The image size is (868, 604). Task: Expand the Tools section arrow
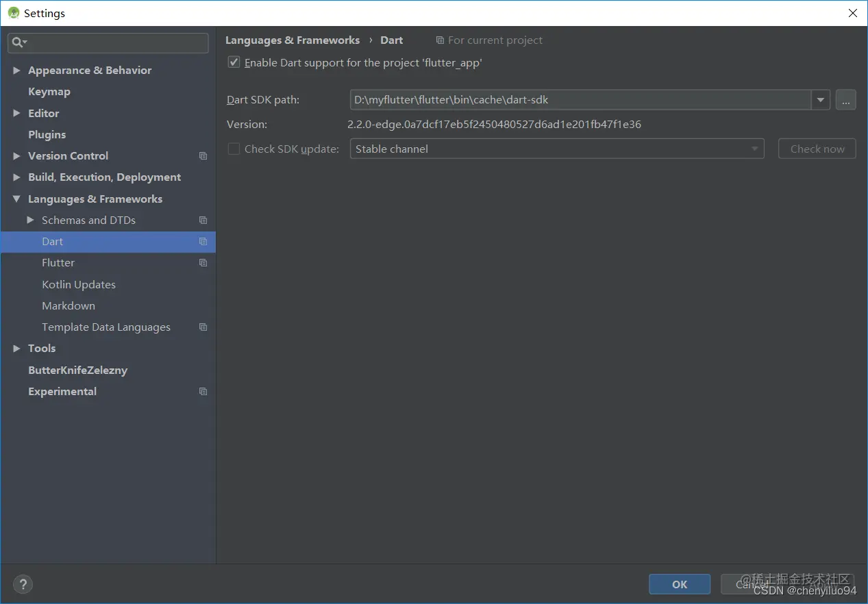pos(16,349)
